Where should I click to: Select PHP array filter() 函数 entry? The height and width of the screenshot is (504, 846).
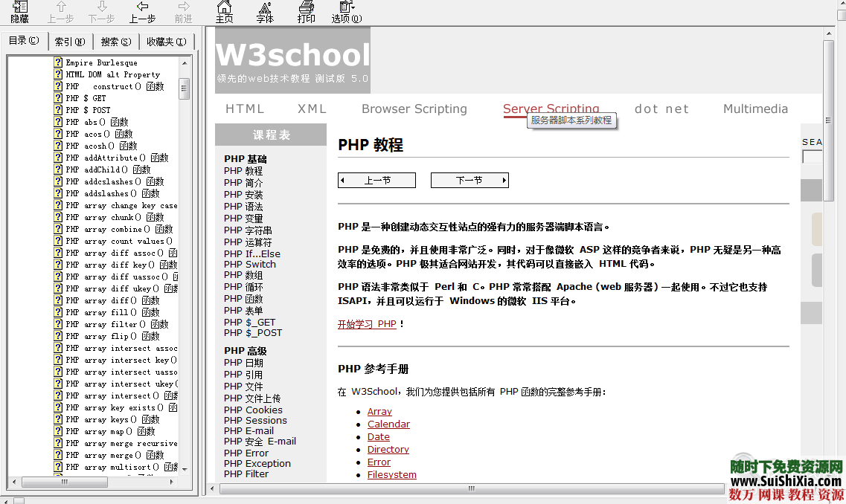[x=117, y=324]
